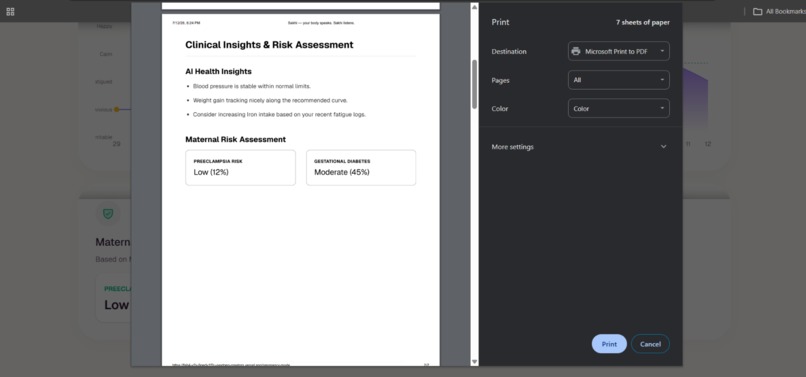Click 'Clinical Insights & Risk Assessment' heading
The image size is (806, 377).
(269, 45)
